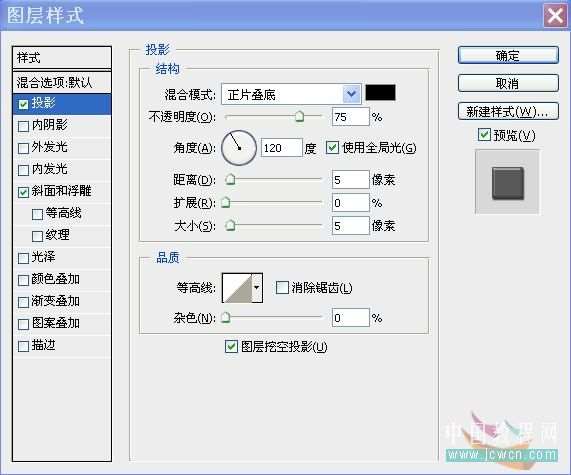Click the 角度 field showing 120
This screenshot has width=571, height=475.
click(x=281, y=148)
